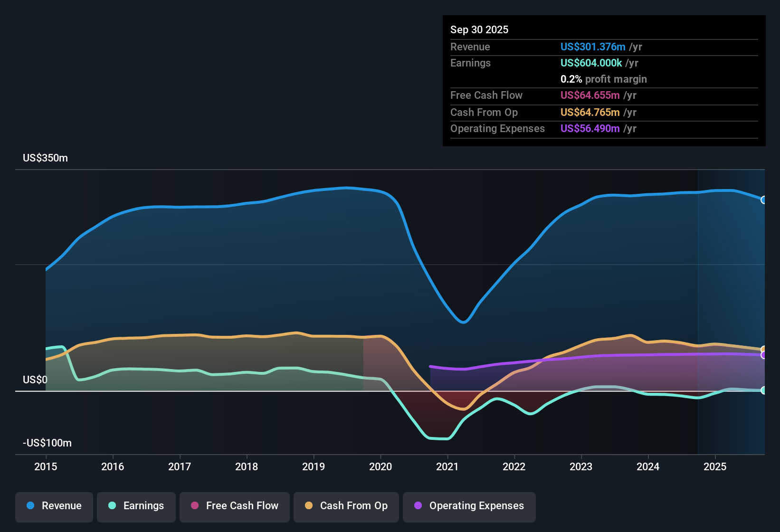The image size is (780, 532).
Task: Toggle the Revenue series visibility
Action: click(54, 506)
